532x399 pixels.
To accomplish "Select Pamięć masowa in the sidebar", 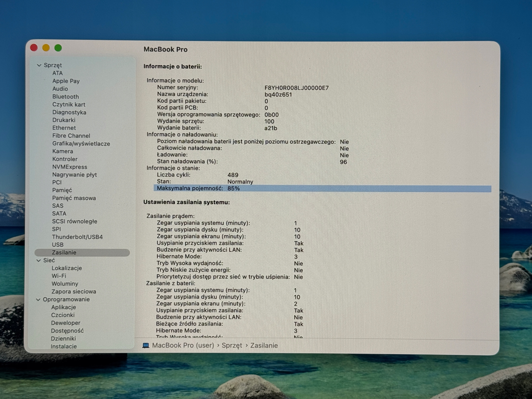I will pyautogui.click(x=74, y=198).
